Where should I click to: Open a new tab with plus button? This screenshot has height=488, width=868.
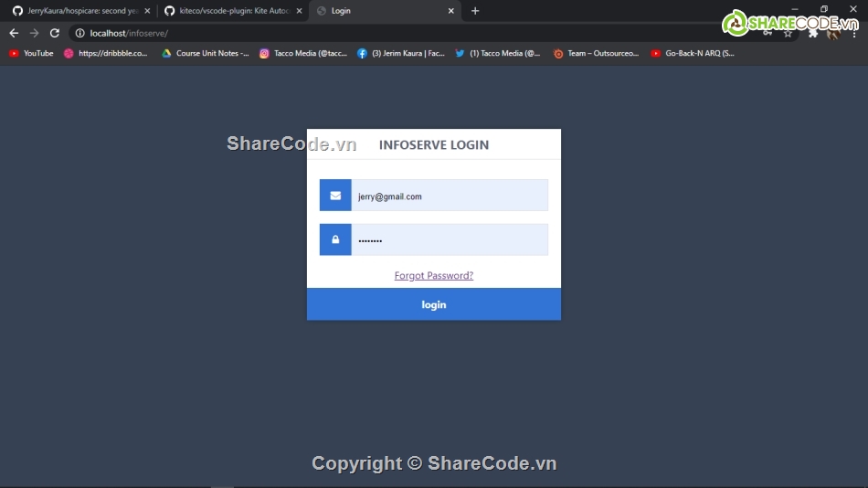[x=475, y=11]
